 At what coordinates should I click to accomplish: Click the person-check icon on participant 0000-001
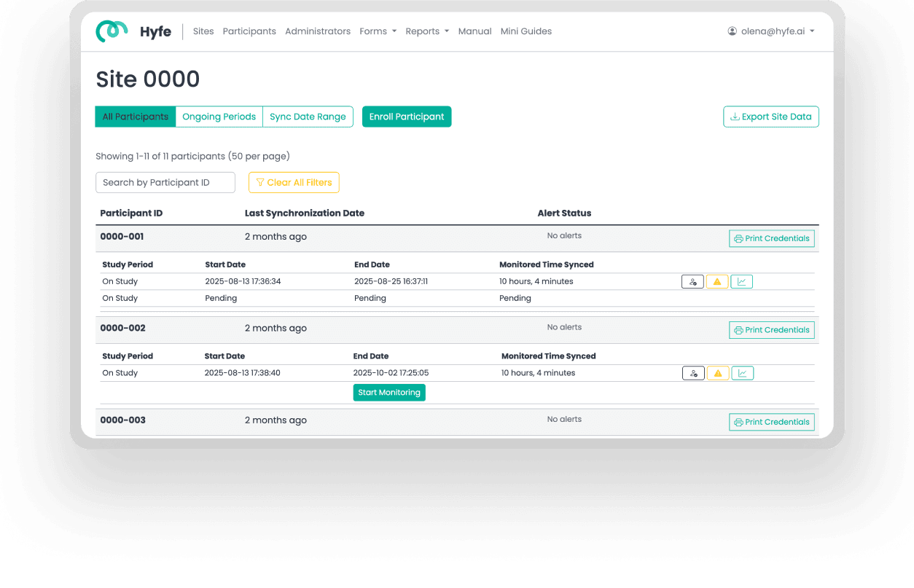(x=692, y=281)
